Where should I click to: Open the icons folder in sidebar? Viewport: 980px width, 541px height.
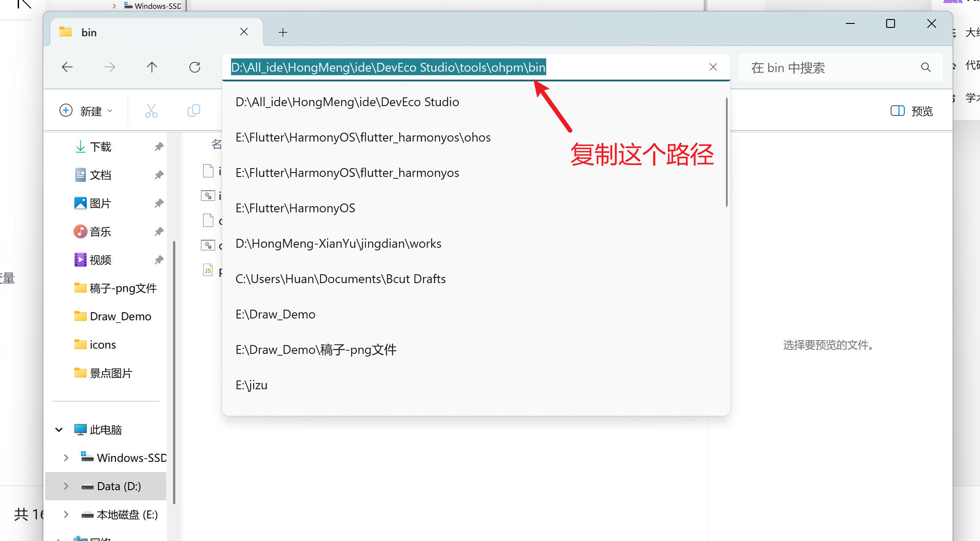[103, 345]
